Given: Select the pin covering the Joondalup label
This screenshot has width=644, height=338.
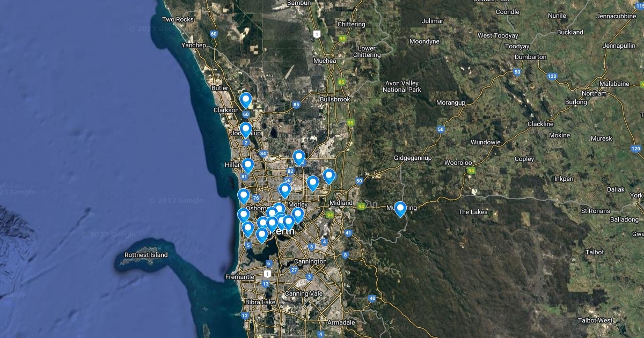Looking at the screenshot, I should [246, 130].
